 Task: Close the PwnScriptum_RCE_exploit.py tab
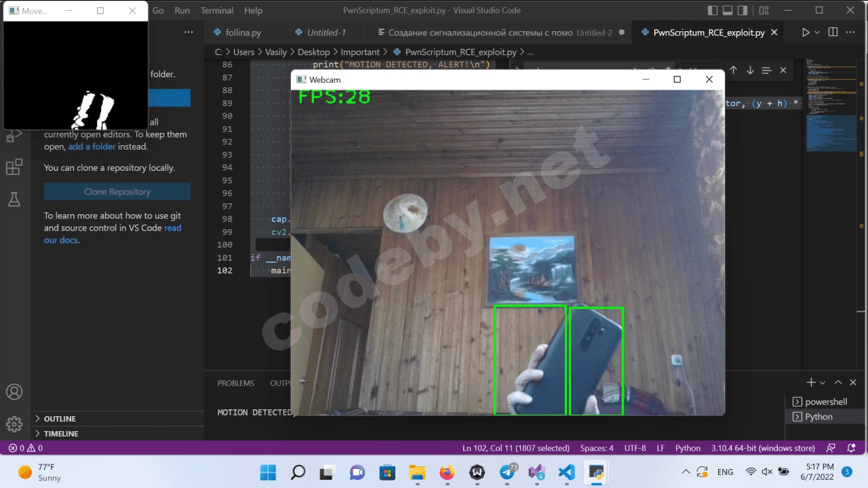774,33
